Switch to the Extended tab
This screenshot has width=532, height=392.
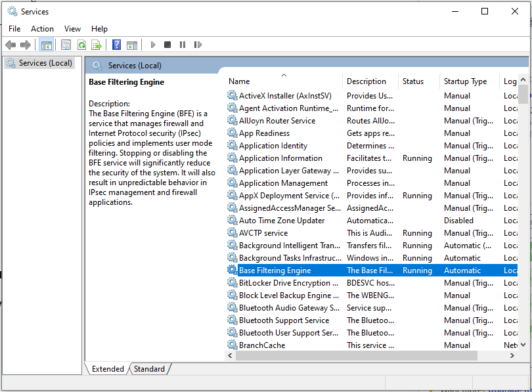tap(108, 368)
